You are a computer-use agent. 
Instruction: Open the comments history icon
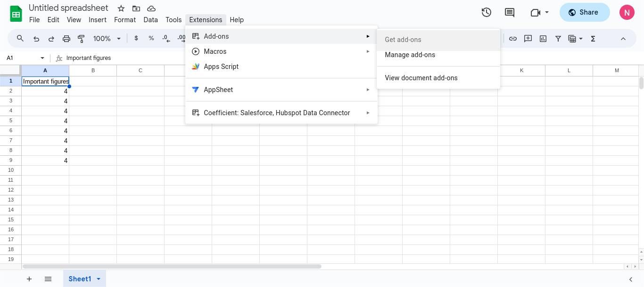pos(509,13)
